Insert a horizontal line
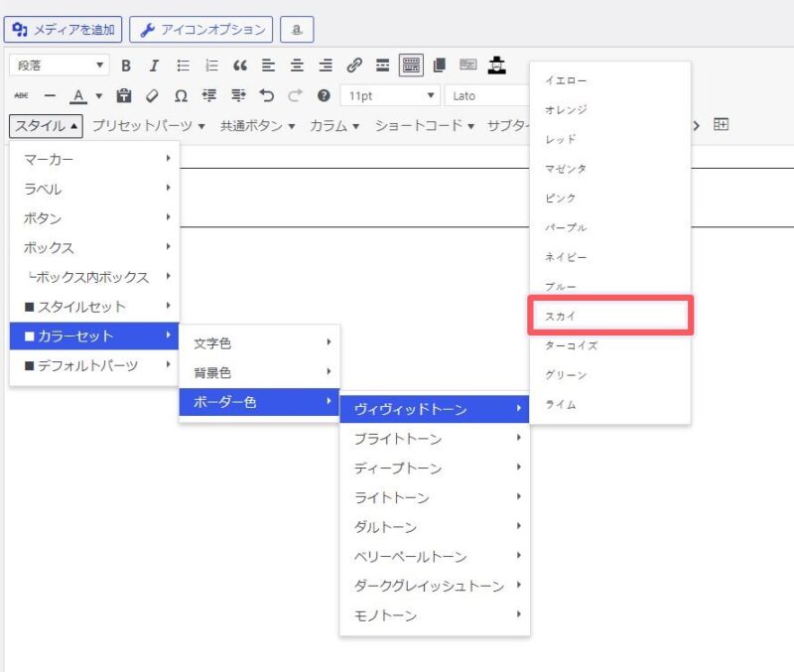 tap(50, 95)
